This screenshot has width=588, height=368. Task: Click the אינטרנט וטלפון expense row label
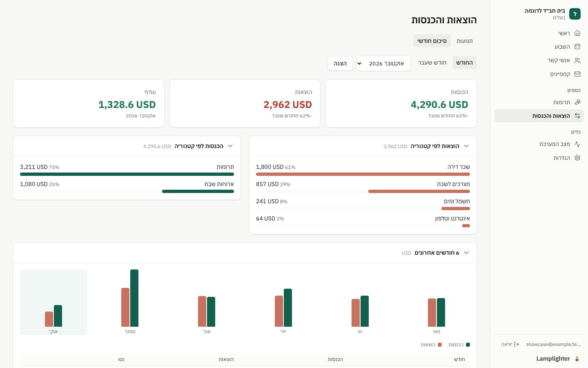tap(452, 218)
